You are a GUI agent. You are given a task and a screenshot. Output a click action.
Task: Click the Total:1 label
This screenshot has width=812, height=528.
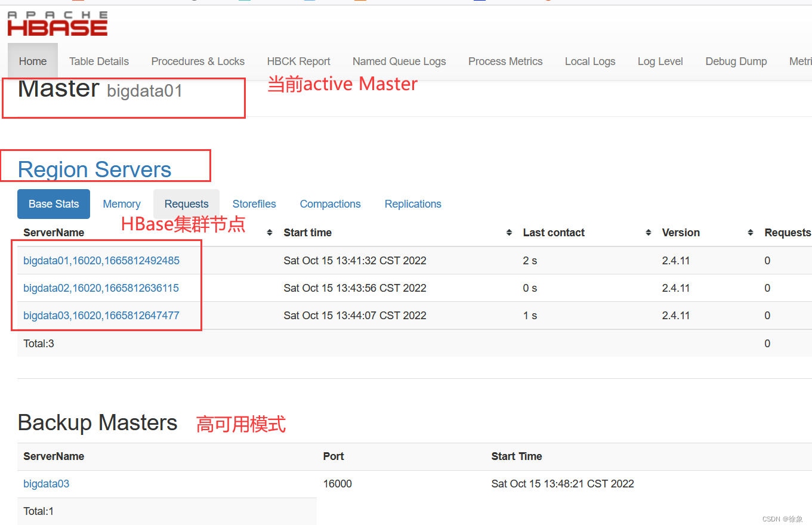point(39,511)
